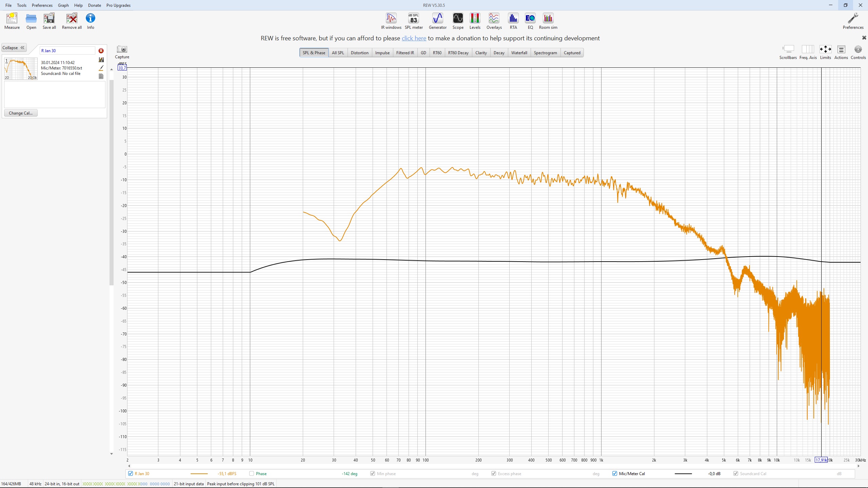Screen dimensions: 868x488
Task: Select the SPL & Phase graph button
Action: point(314,53)
